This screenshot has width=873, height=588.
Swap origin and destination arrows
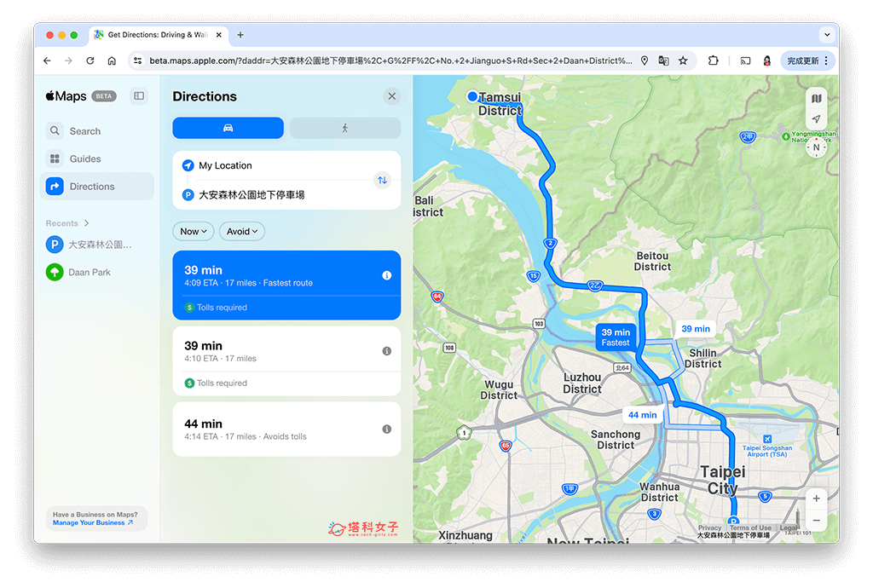pos(383,181)
